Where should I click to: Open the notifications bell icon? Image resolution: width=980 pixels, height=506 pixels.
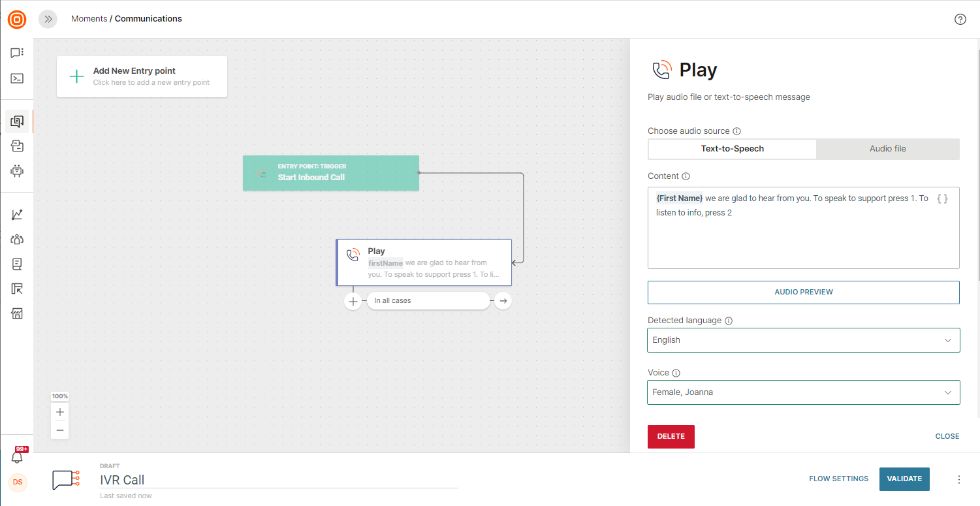coord(17,458)
